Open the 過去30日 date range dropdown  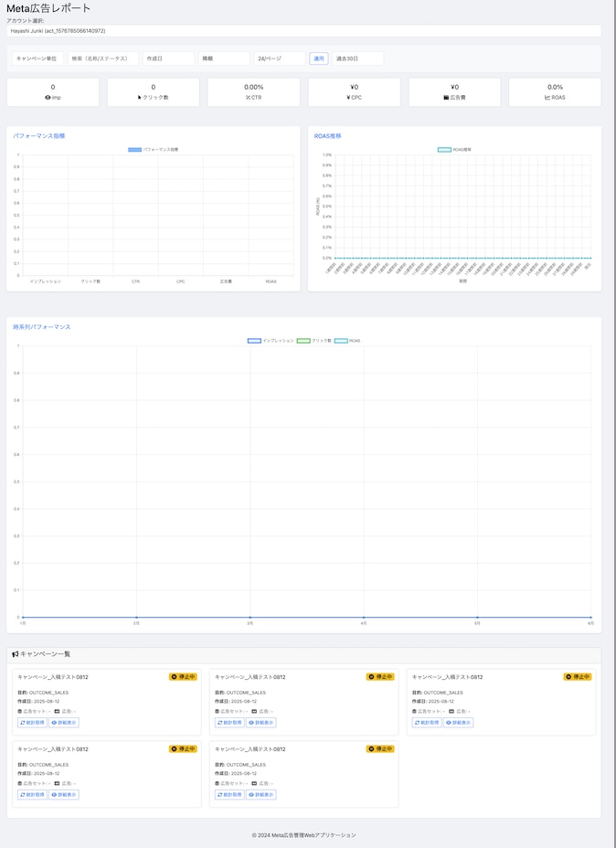coord(358,58)
